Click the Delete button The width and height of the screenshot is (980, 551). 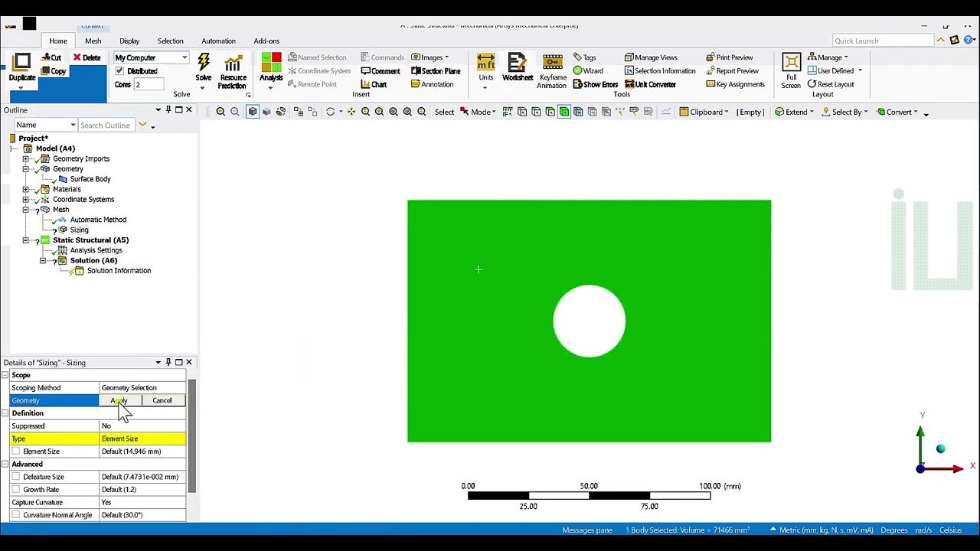[x=87, y=57]
